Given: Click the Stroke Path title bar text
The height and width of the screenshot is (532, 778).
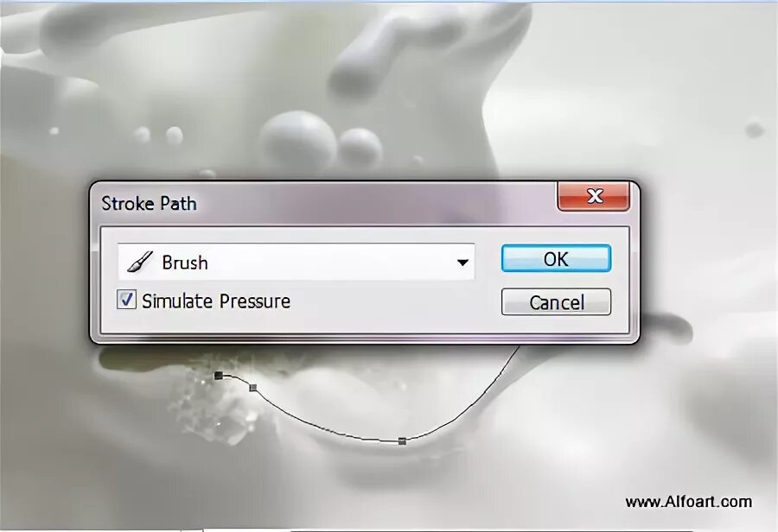Looking at the screenshot, I should pyautogui.click(x=149, y=204).
